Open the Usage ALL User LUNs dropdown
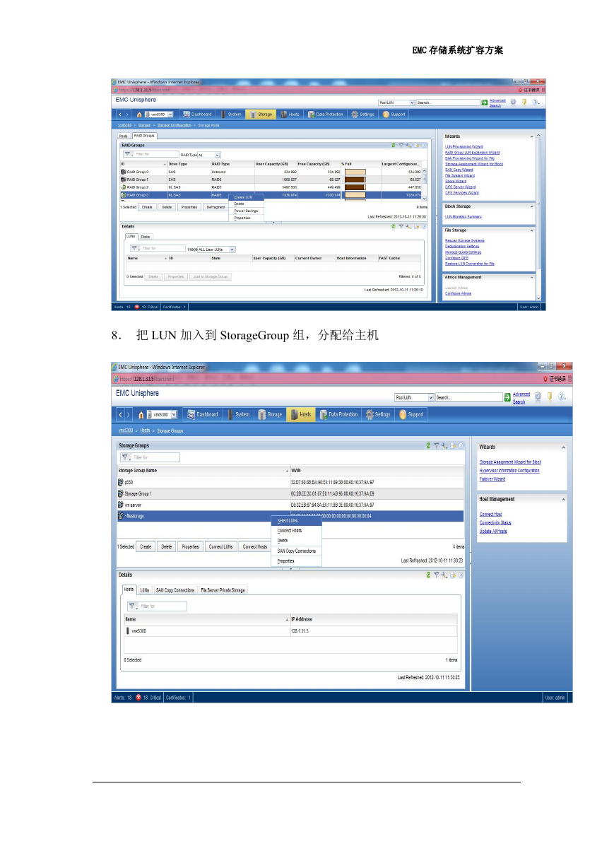 (232, 249)
